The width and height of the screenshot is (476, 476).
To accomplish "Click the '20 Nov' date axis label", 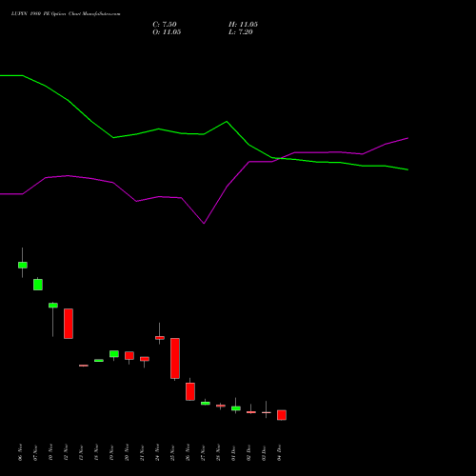I will (x=127, y=452).
